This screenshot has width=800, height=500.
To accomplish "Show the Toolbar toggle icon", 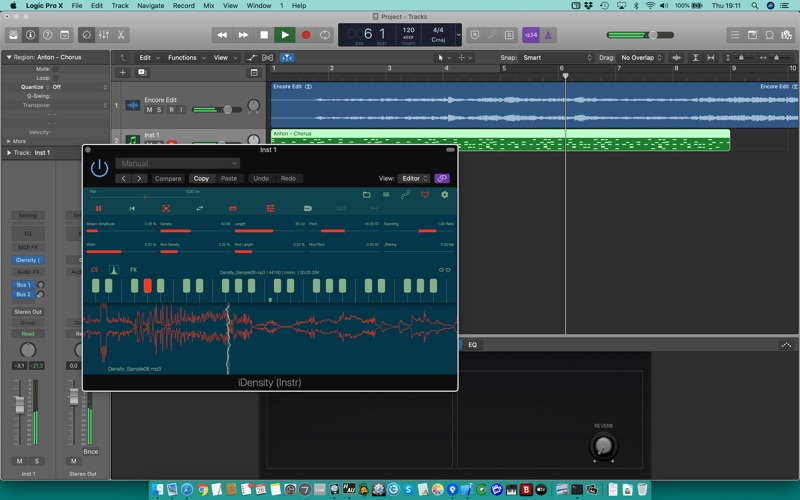I will 65,35.
